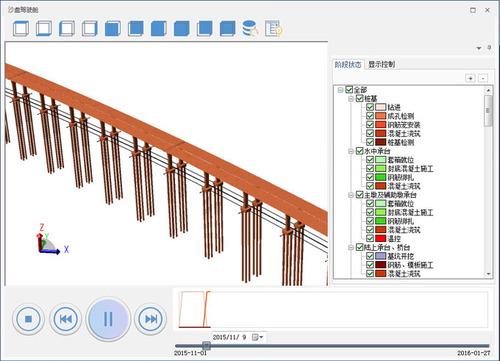Select 套箱就位 label under 水中承台
Viewport: 500px width, 361px height.
click(x=401, y=160)
